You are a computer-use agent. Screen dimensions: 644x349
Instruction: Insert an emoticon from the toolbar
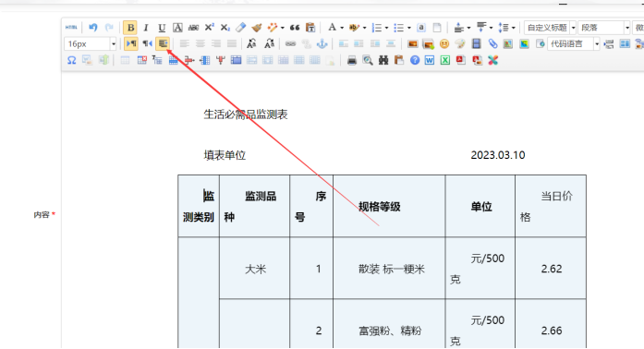[x=444, y=44]
